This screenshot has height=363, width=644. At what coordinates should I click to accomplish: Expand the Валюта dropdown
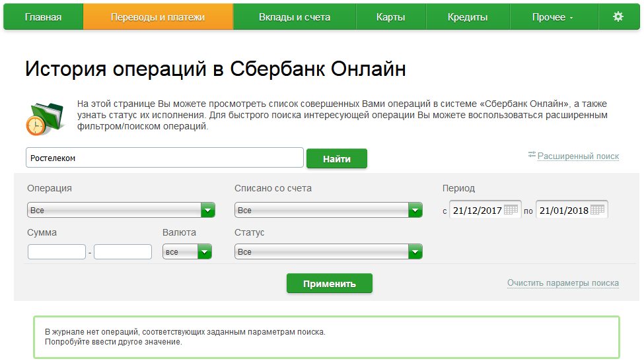[x=204, y=252]
